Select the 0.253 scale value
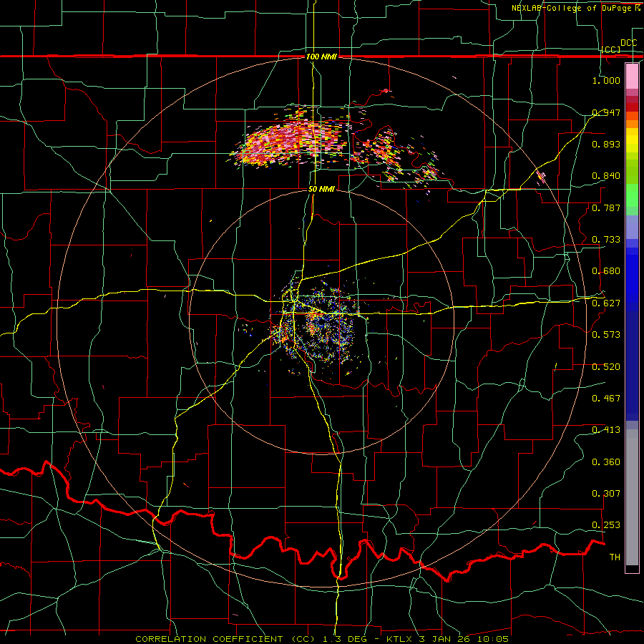This screenshot has width=644, height=644. [606, 525]
